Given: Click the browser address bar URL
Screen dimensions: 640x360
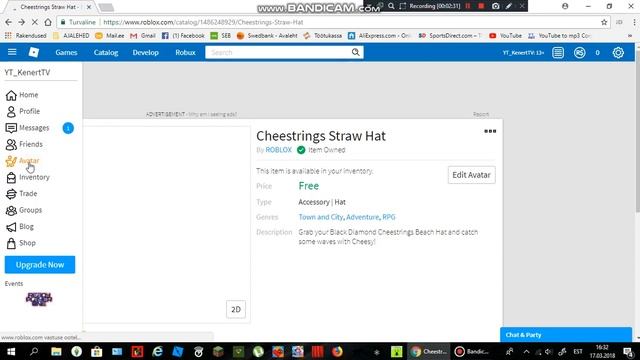Looking at the screenshot, I should point(203,22).
